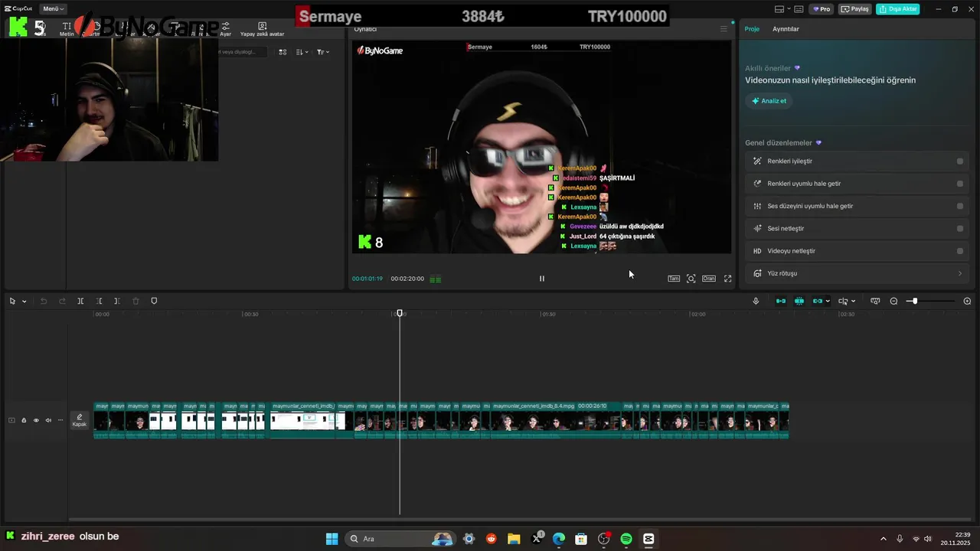
Task: Enable Ses düzeyini uyumlu hale getir option
Action: click(959, 206)
